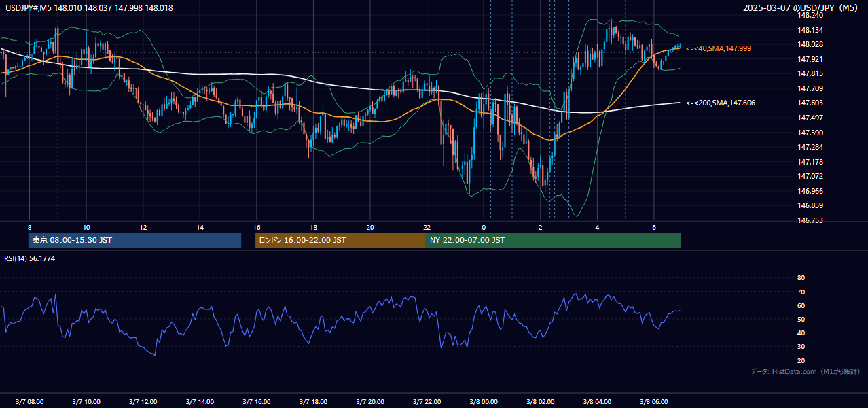Click price axis label 147.497
Screen dimensions: 868x408
tap(811, 118)
